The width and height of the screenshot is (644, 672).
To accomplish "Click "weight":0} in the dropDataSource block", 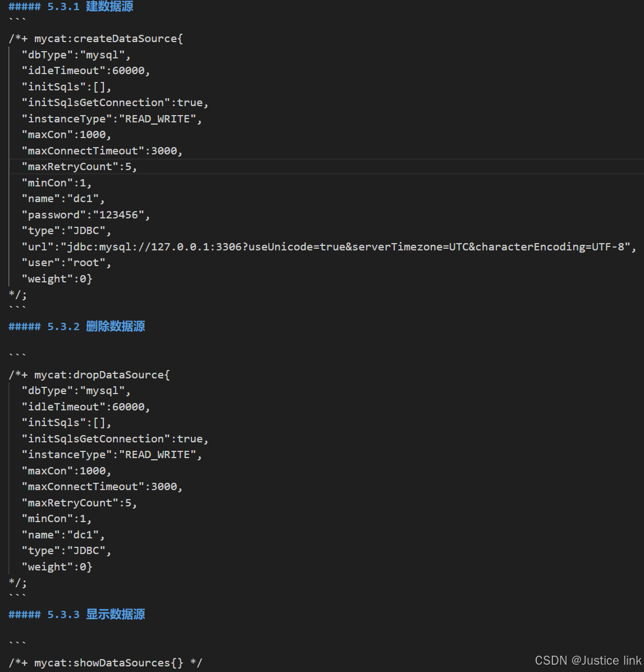I will coord(57,567).
